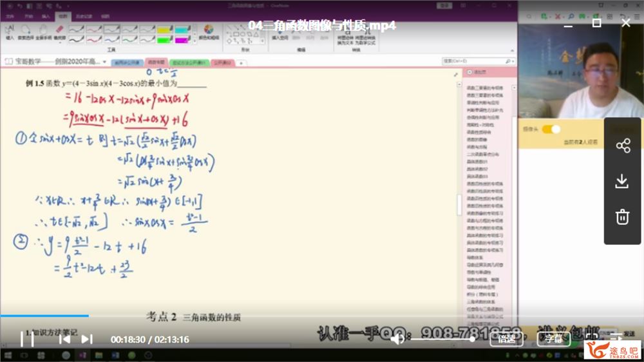644x362 pixels.
Task: Click the trash delete icon
Action: [622, 216]
